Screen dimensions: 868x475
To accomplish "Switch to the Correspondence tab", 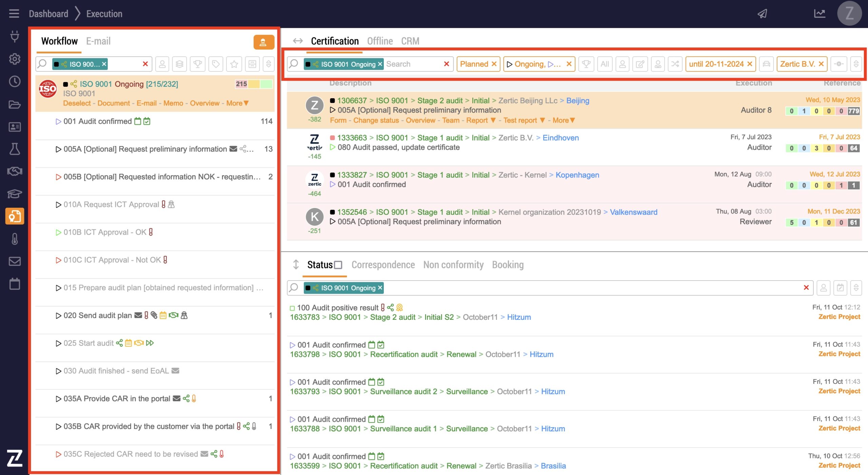I will (383, 265).
